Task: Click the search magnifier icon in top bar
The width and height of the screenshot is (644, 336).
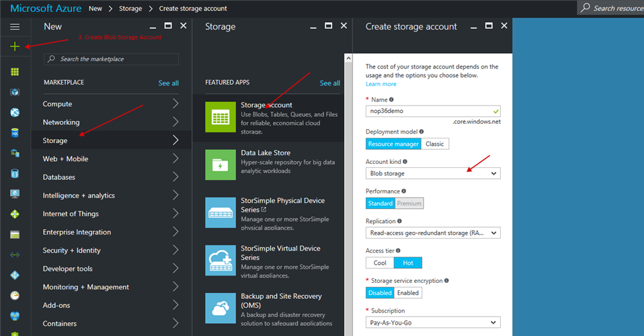Action: tap(586, 8)
